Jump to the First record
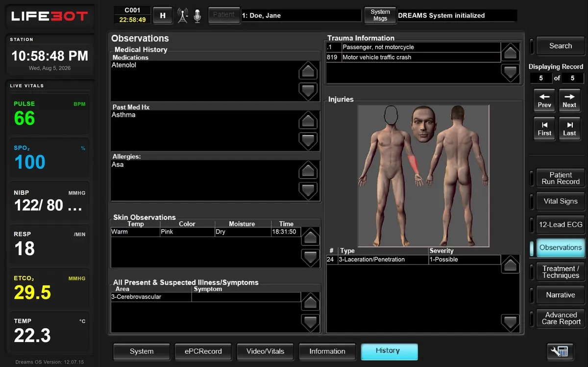This screenshot has height=367, width=588. coord(544,129)
